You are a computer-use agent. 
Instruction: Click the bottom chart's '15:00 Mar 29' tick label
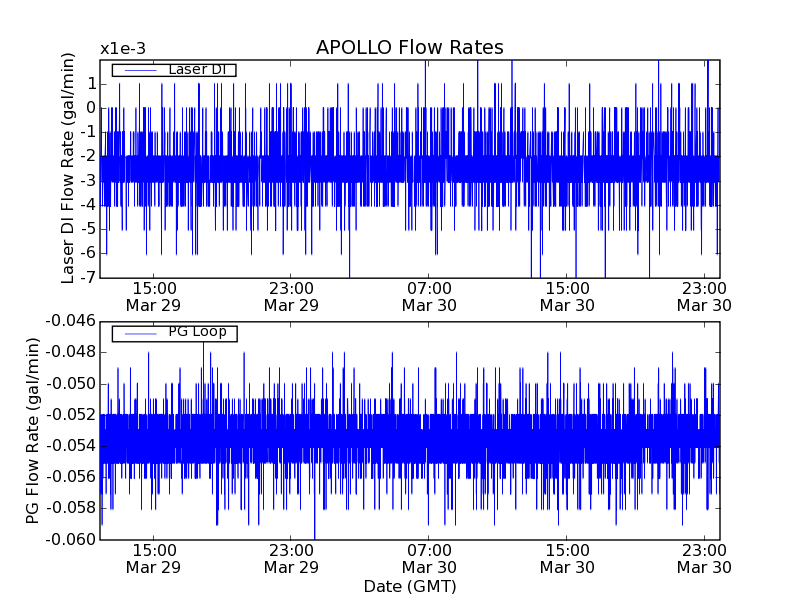pyautogui.click(x=154, y=559)
